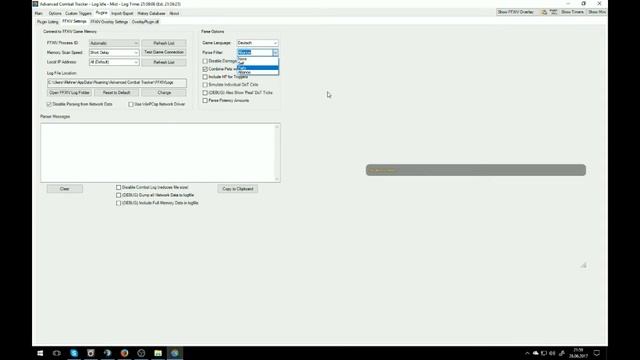Enable Use WinPCap Network Driver

131,104
